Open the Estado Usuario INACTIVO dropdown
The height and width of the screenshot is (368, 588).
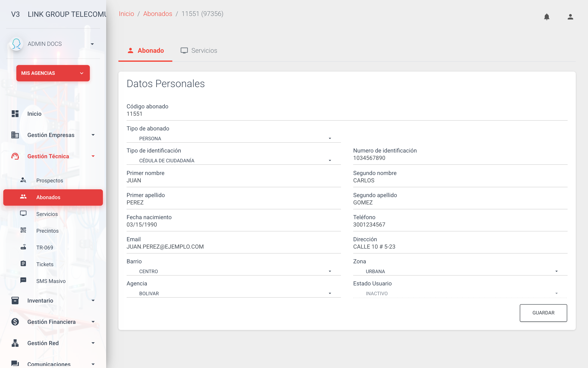[x=460, y=294]
